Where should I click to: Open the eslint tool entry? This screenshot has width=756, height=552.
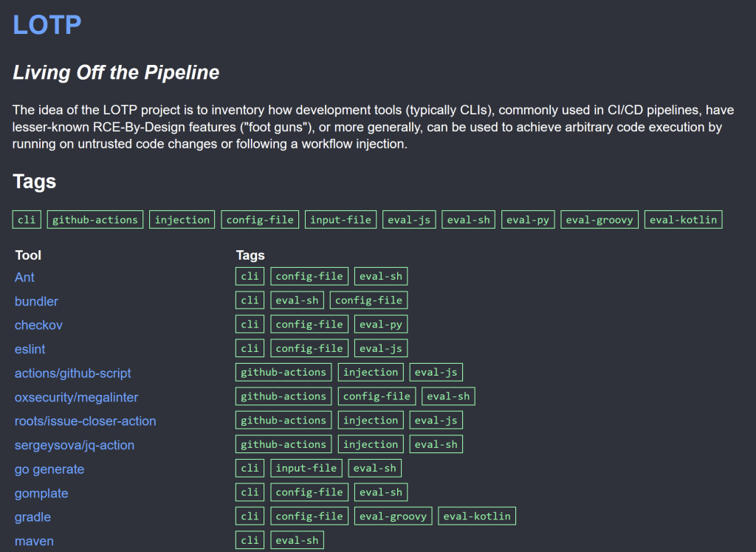30,349
